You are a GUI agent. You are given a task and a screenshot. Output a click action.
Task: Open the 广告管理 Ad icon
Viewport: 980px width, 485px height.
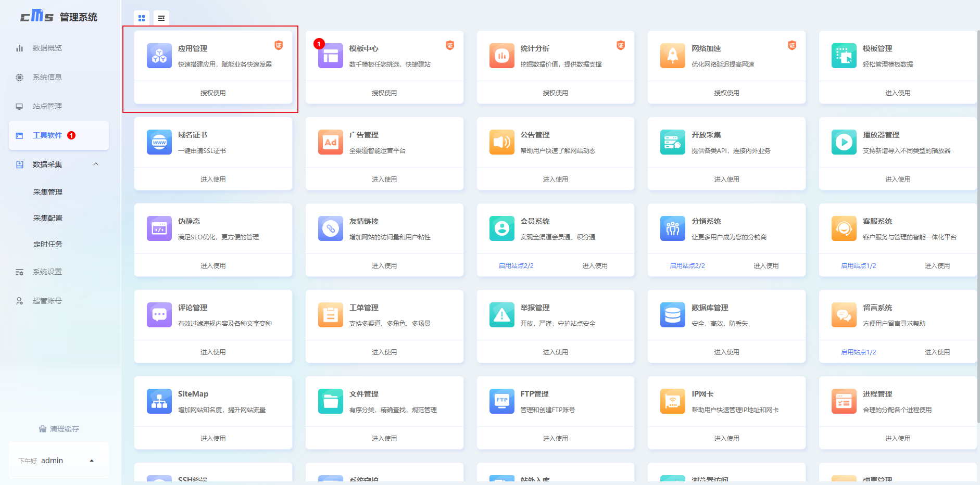click(331, 142)
